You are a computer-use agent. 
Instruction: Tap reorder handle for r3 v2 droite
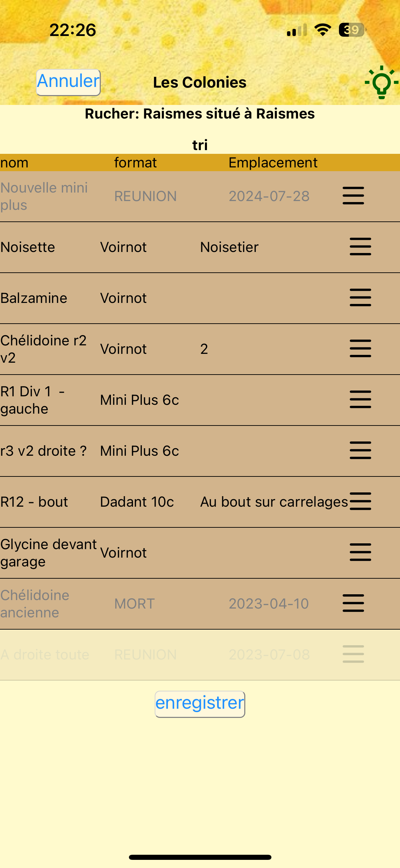[360, 450]
